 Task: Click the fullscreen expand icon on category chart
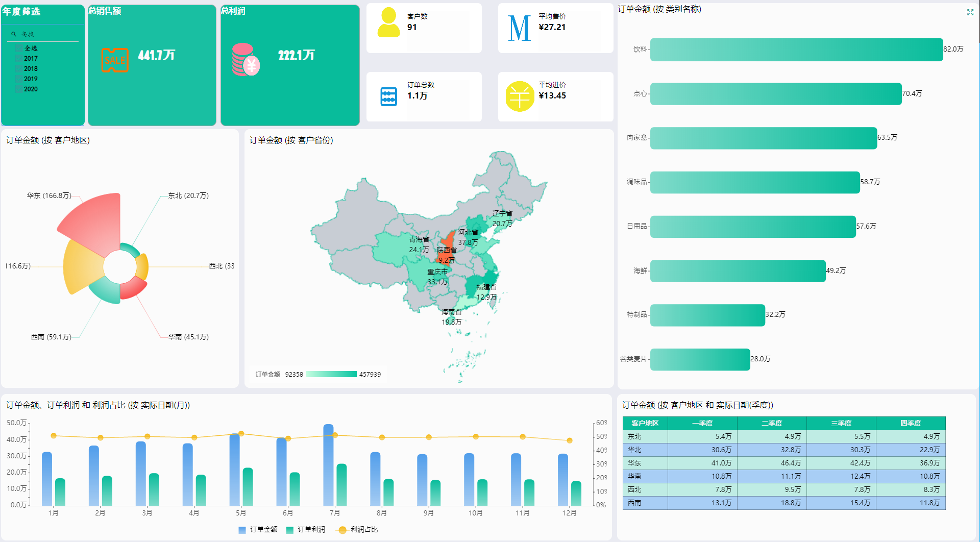pyautogui.click(x=970, y=12)
